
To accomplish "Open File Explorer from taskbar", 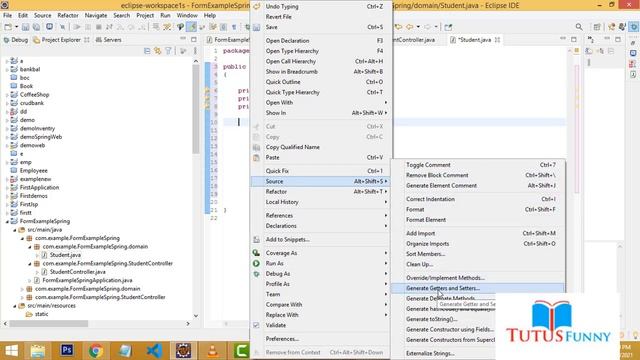I will point(38,351).
